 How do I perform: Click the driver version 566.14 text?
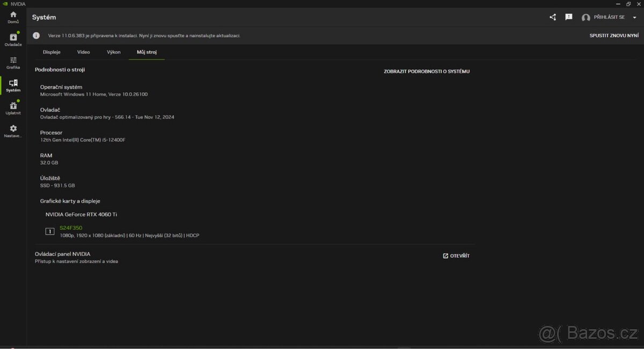point(107,117)
